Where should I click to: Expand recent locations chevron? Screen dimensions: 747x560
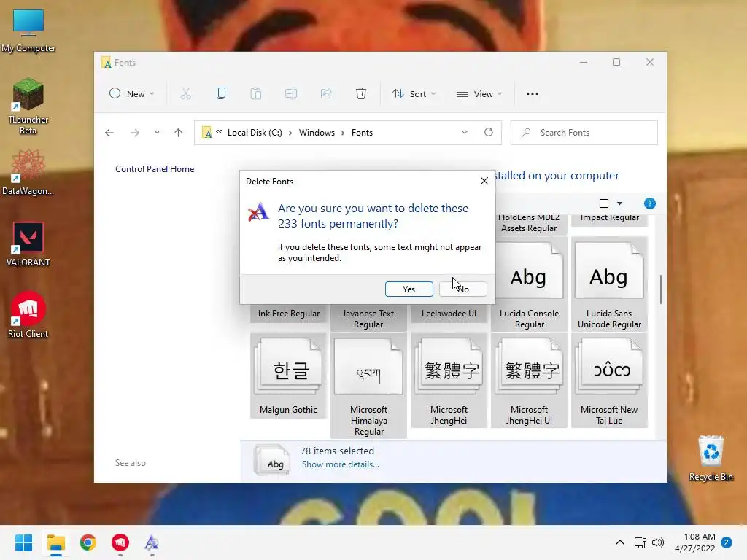(x=157, y=133)
